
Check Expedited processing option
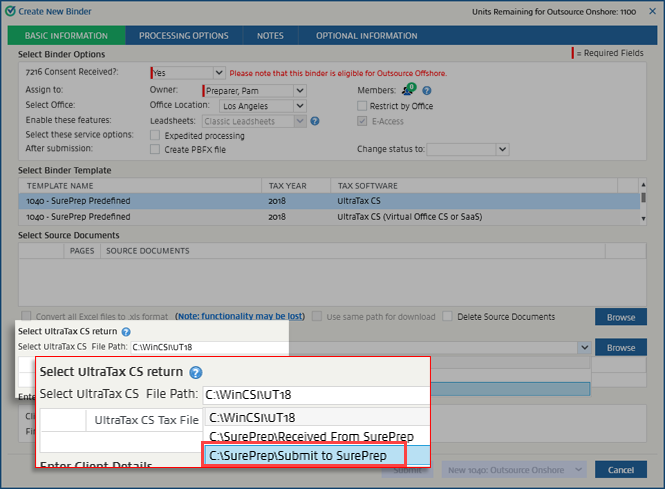coord(155,135)
